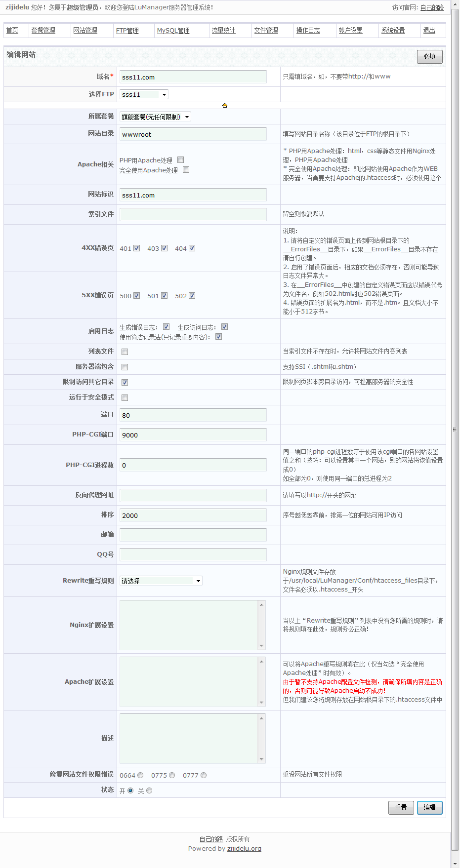The width and height of the screenshot is (460, 868).
Task: Set 状态 to 关
Action: (x=150, y=790)
